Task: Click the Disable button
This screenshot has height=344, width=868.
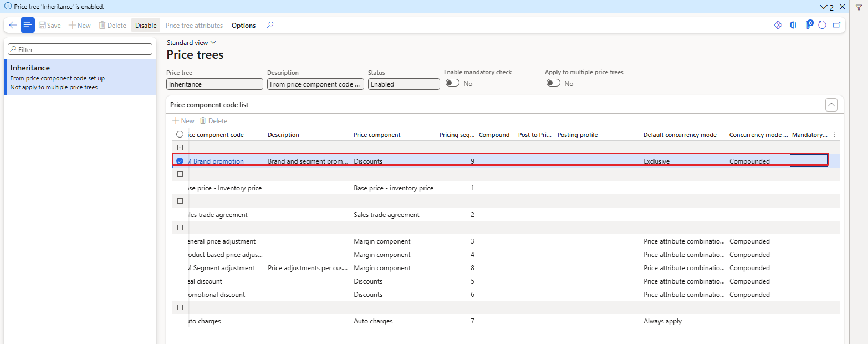Action: [146, 26]
